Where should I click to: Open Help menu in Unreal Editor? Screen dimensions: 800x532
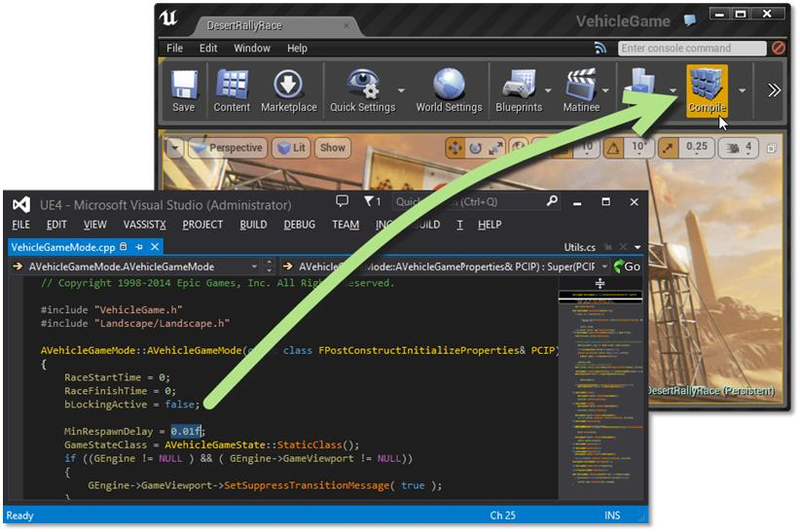(297, 48)
